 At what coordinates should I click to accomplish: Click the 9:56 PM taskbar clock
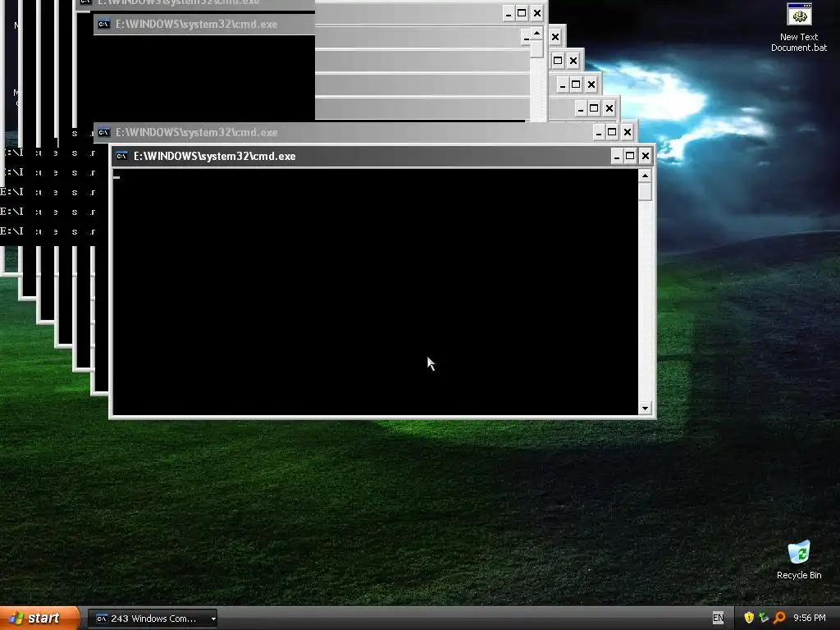pyautogui.click(x=810, y=619)
